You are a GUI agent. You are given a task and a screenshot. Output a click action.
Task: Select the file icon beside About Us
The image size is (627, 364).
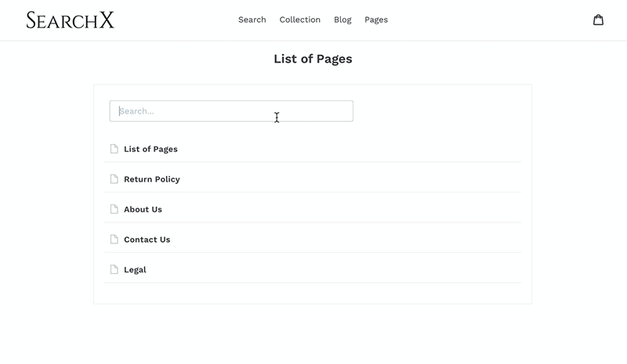pyautogui.click(x=114, y=209)
